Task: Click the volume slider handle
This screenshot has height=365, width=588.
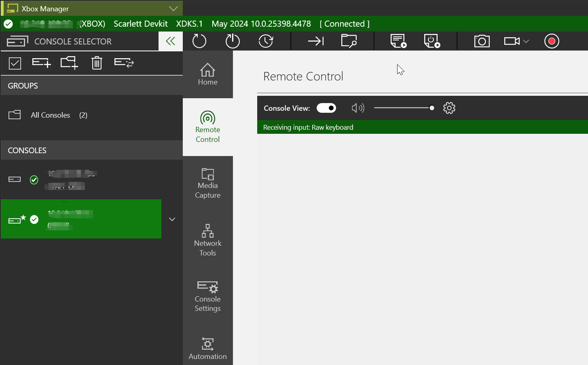Action: coord(432,108)
